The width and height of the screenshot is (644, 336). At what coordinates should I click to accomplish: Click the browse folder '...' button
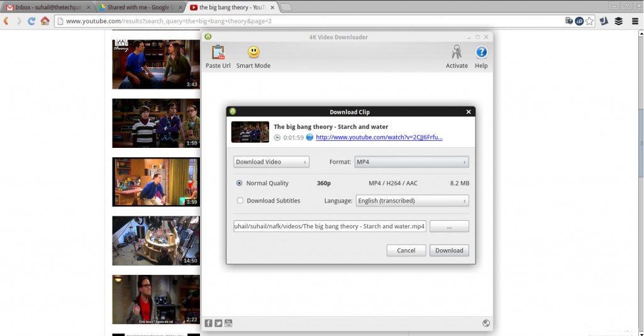(449, 227)
